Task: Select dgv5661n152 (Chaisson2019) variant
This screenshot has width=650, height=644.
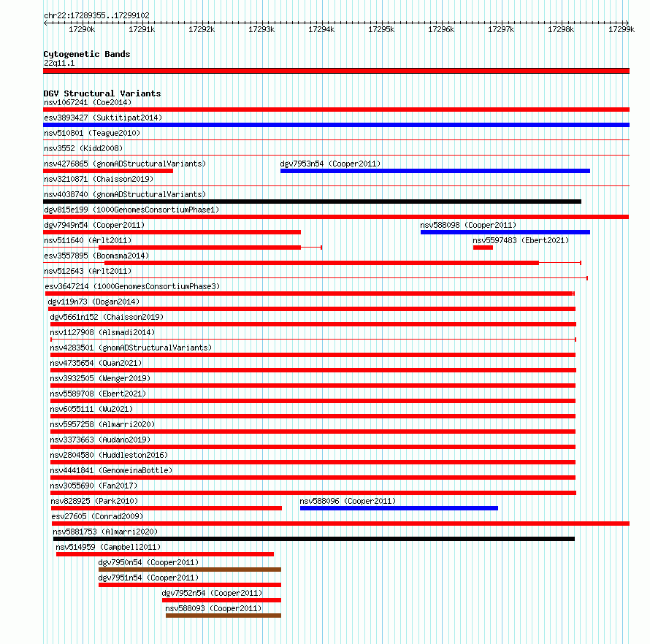Action: [107, 317]
